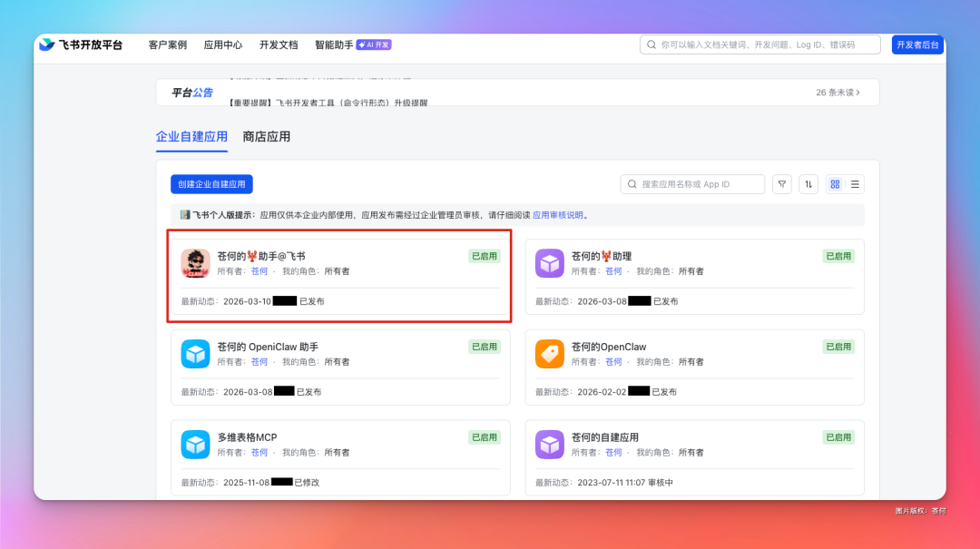Open the 智能助手 menu item
The image size is (980, 549).
pyautogui.click(x=335, y=43)
